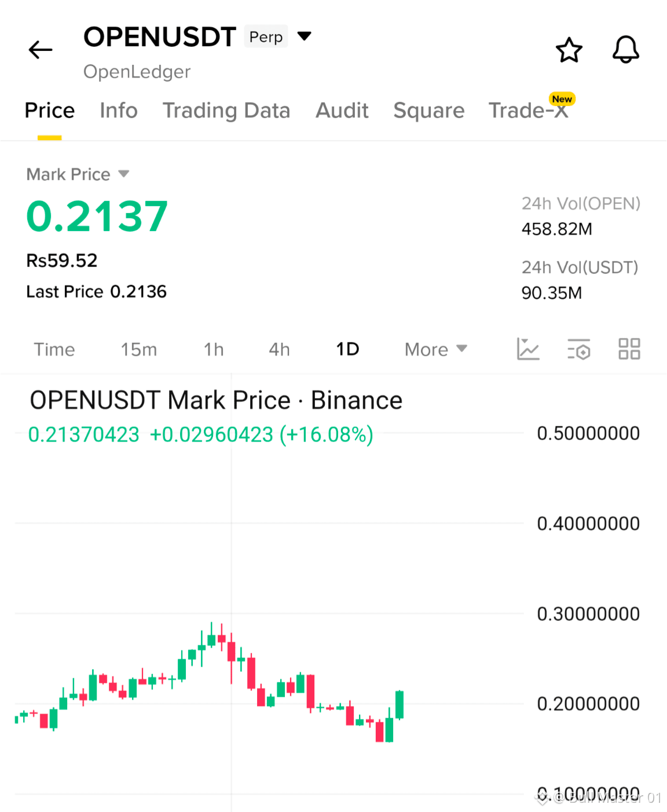Screen dimensions: 667x812
Task: Tap the +16.08% change readout
Action: [x=326, y=434]
